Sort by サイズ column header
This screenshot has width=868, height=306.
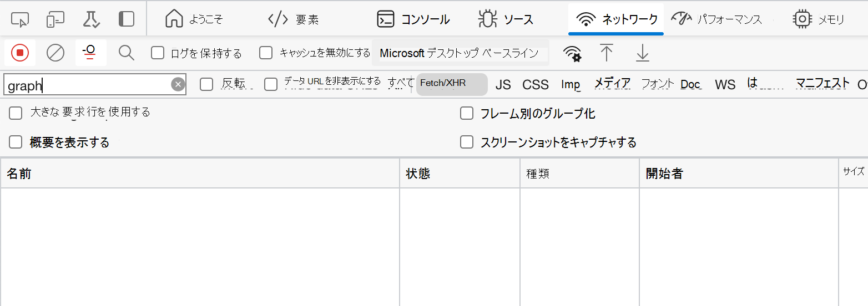pos(854,174)
